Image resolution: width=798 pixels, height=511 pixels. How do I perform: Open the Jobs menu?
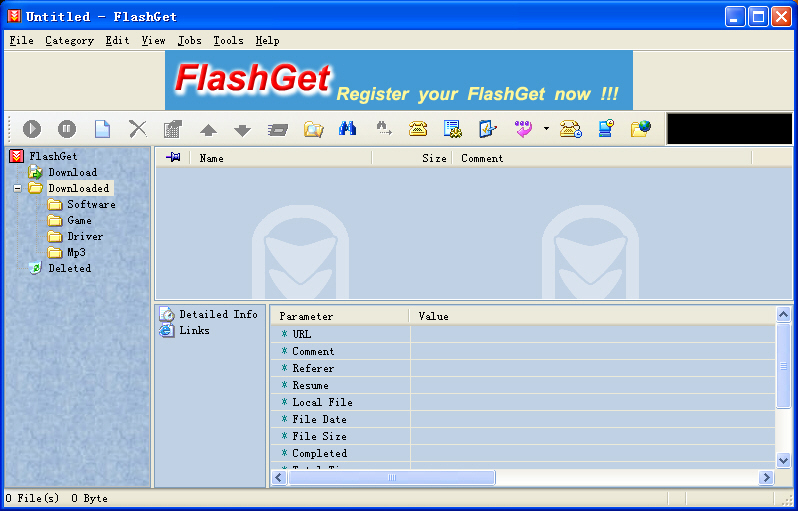(x=189, y=41)
